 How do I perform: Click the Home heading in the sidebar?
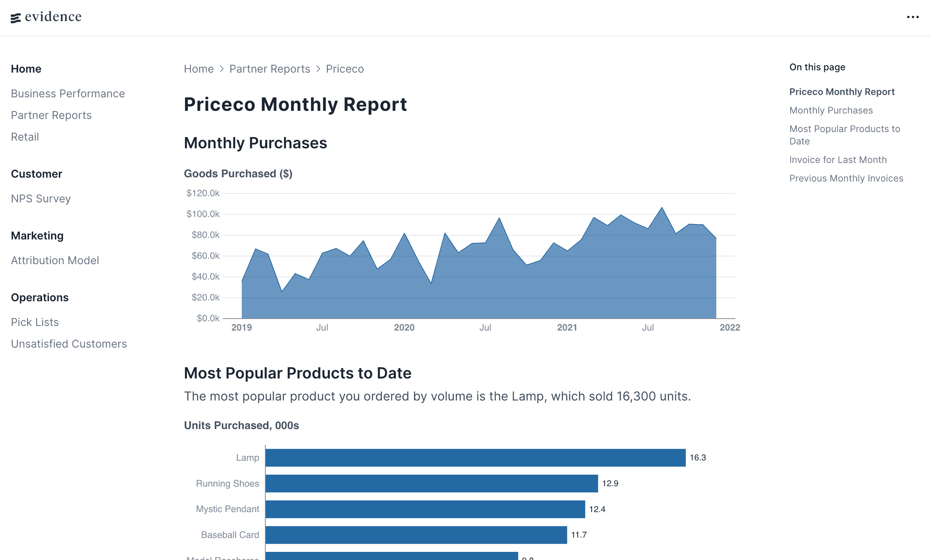tap(26, 69)
